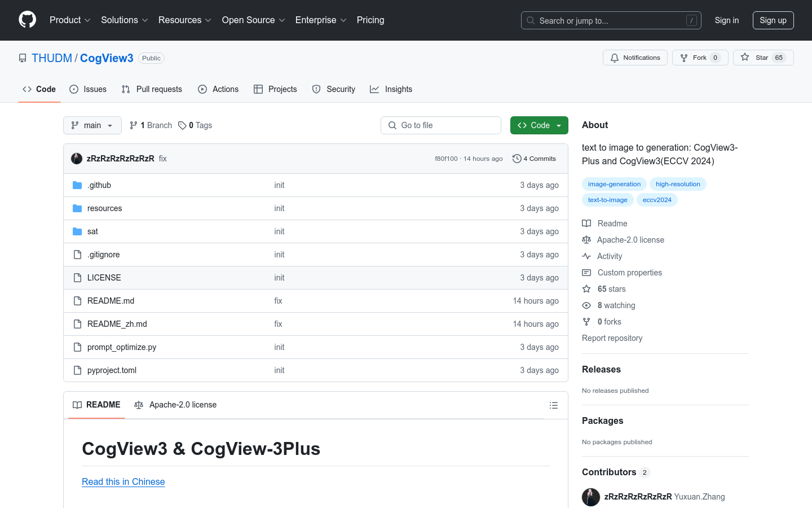The image size is (812, 508).
Task: Click the text-to-image topic tag
Action: (607, 200)
